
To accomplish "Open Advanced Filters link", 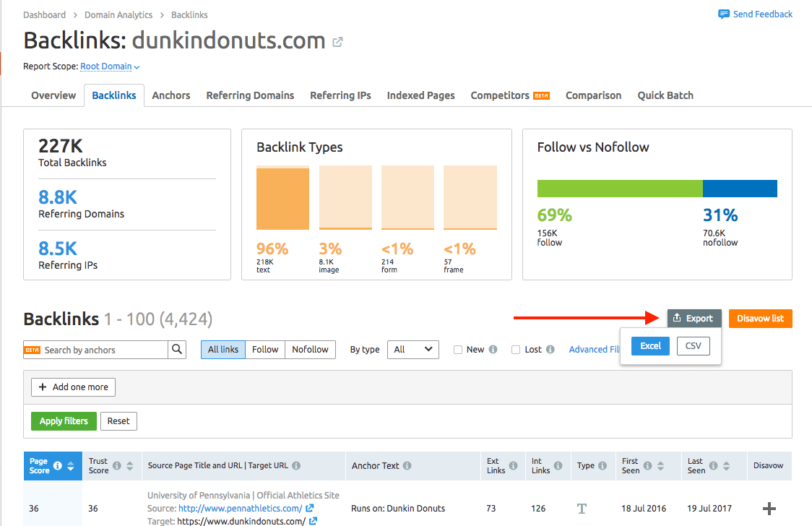I will click(x=595, y=350).
